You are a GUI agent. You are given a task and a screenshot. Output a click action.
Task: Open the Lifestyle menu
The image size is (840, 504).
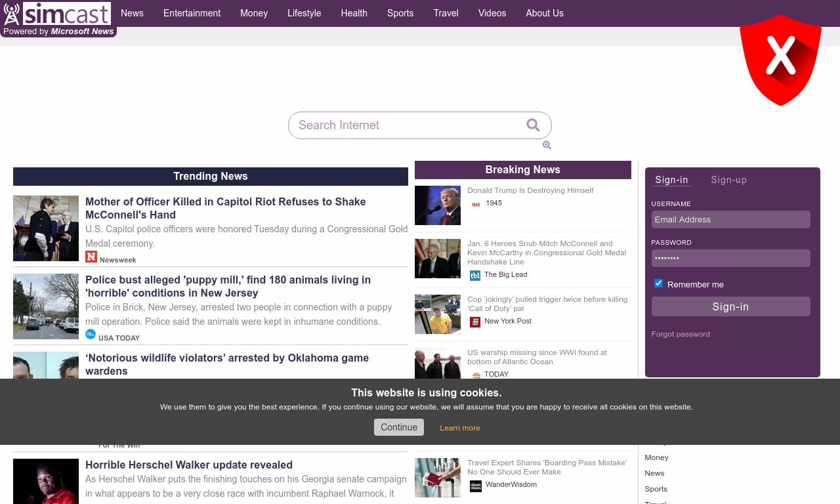pos(304,13)
